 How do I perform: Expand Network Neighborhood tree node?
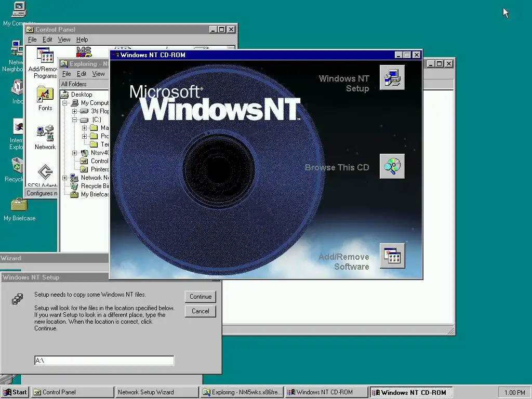[x=65, y=178]
